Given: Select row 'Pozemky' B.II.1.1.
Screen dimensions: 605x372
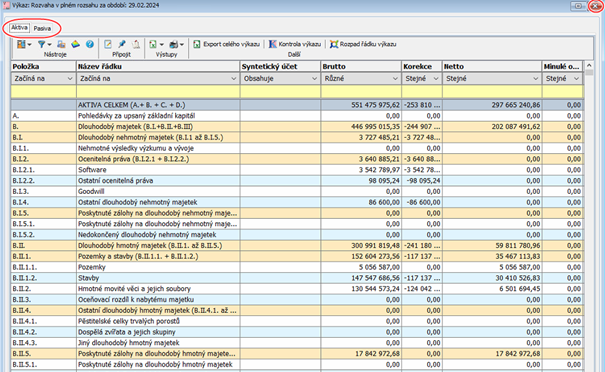Looking at the screenshot, I should point(297,267).
